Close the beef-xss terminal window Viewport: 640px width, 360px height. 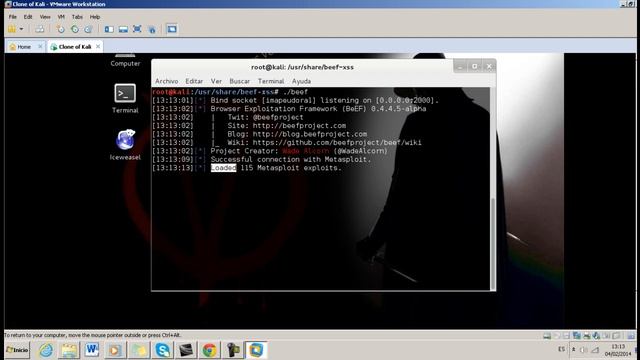pyautogui.click(x=489, y=67)
